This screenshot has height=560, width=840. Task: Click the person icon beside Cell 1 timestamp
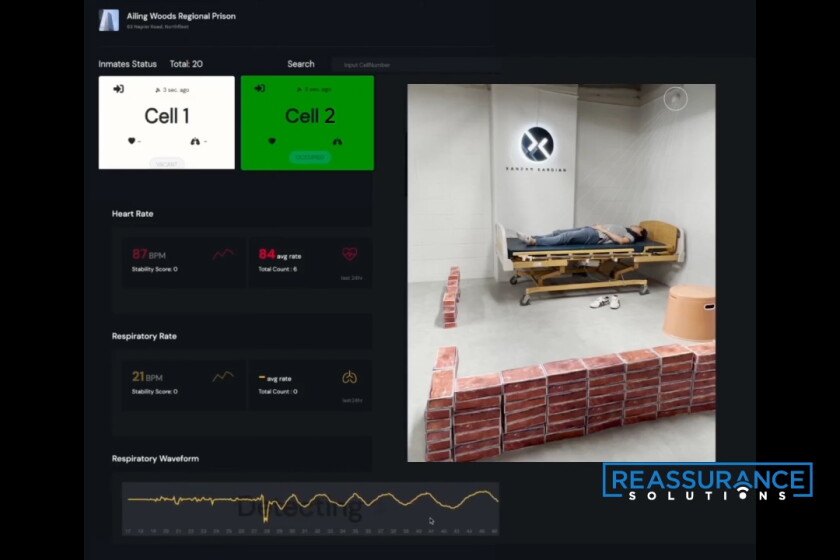click(158, 90)
